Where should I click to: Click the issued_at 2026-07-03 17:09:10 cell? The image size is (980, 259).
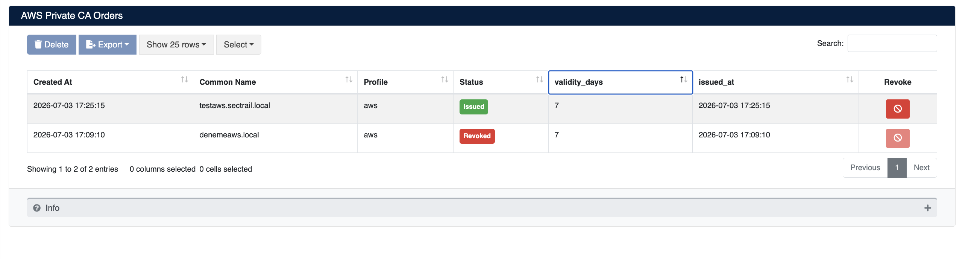(x=775, y=138)
